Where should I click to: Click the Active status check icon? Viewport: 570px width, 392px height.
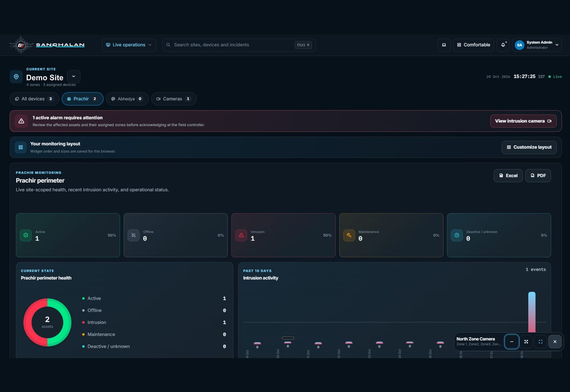[x=26, y=235]
